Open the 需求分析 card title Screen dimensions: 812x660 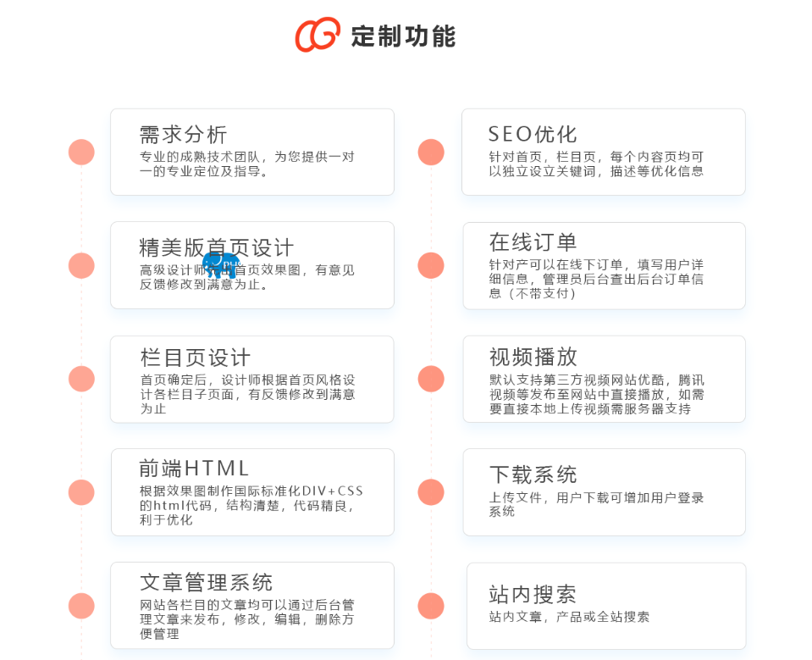(x=184, y=135)
